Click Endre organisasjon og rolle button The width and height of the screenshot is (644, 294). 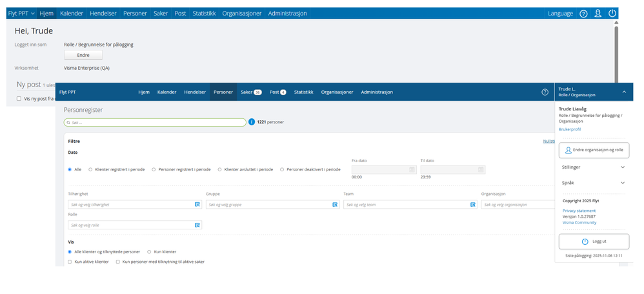point(594,150)
